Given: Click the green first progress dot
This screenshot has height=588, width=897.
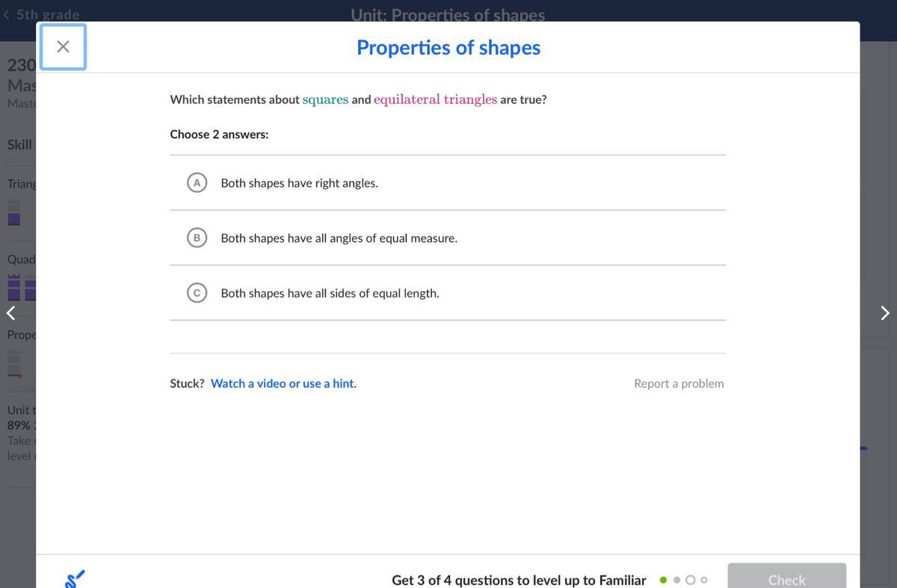Looking at the screenshot, I should (663, 580).
